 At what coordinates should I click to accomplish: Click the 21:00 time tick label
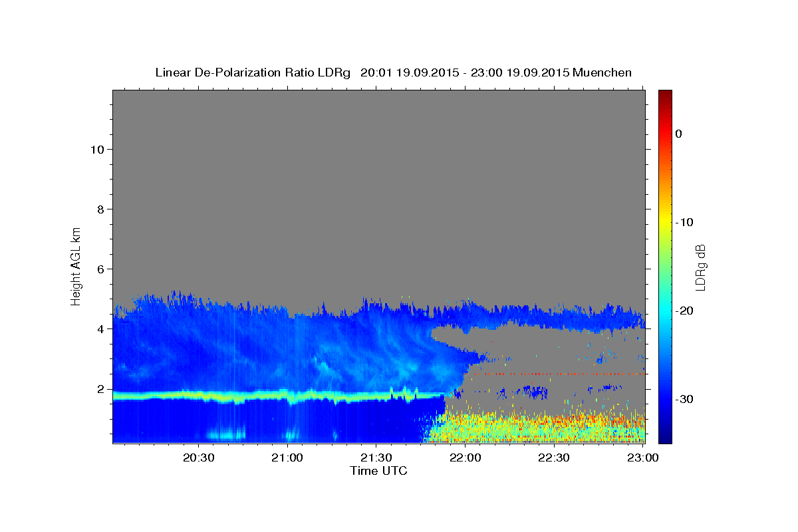point(287,458)
